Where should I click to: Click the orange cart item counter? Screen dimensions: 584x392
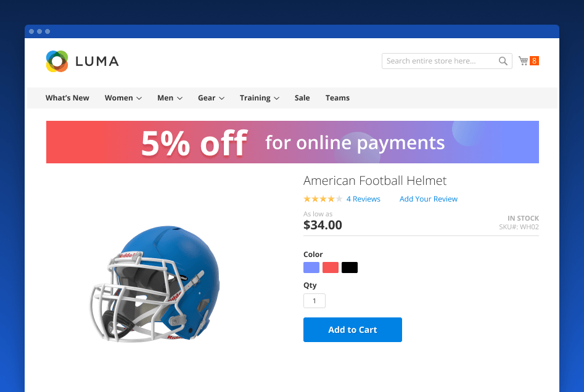(x=534, y=61)
